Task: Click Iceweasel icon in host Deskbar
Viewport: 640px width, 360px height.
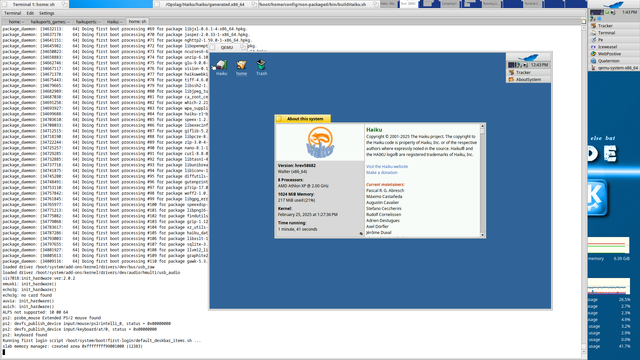Action: click(x=593, y=47)
